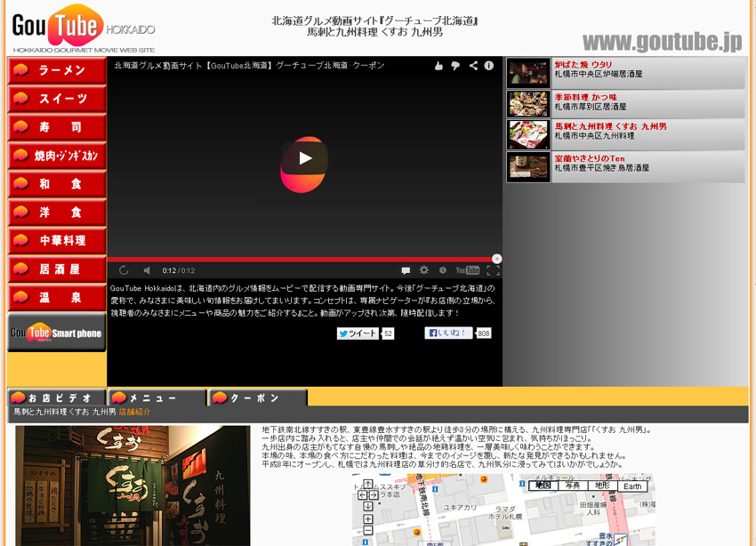Click the YouTube logo in player
This screenshot has width=756, height=546.
click(x=467, y=270)
